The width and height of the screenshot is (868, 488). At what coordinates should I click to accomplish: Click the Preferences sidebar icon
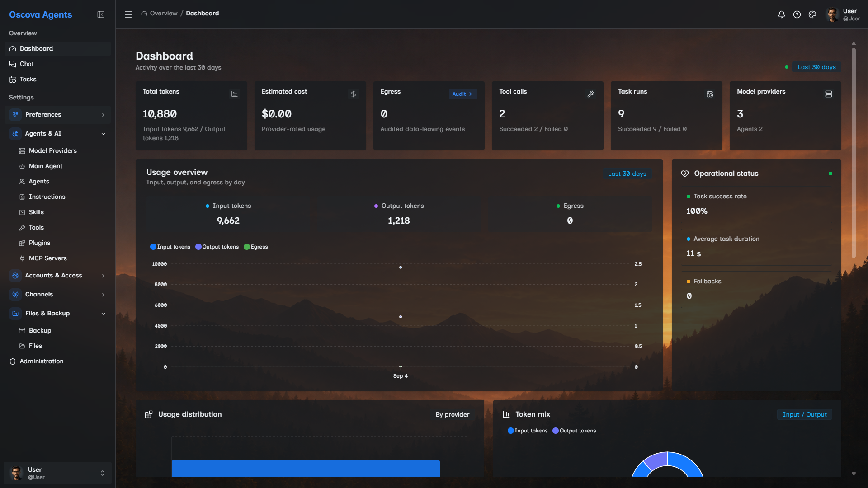click(15, 115)
